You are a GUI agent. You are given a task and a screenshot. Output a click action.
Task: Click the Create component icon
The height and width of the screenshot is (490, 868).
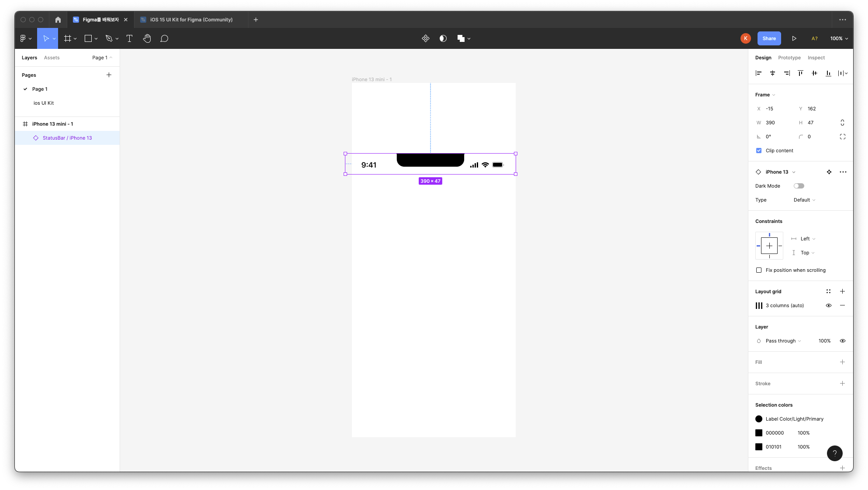(x=425, y=38)
